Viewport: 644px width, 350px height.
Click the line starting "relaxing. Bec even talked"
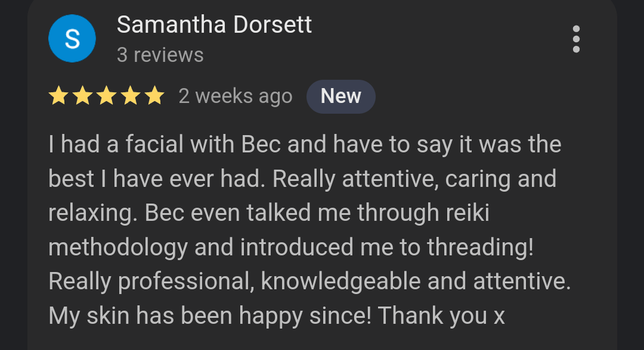[269, 213]
